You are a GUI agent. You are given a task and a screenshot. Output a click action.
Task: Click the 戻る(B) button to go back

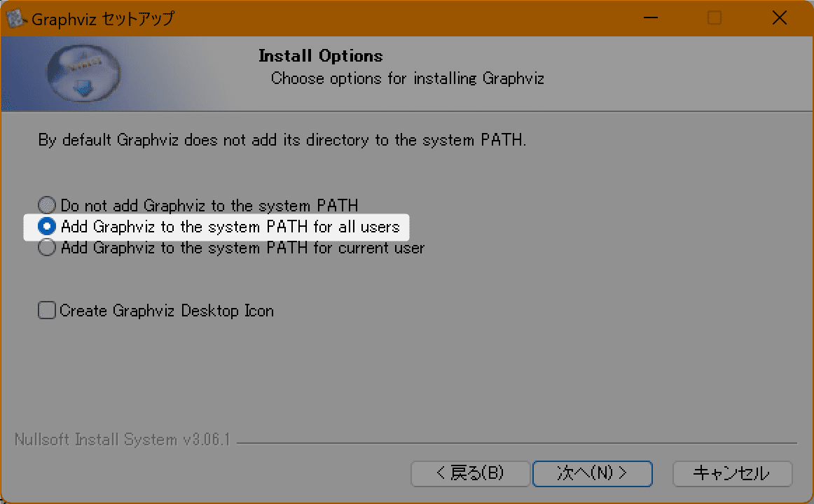470,474
